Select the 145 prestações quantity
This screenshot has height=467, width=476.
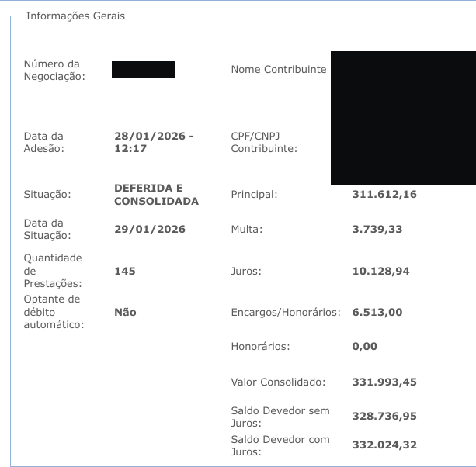point(125,271)
